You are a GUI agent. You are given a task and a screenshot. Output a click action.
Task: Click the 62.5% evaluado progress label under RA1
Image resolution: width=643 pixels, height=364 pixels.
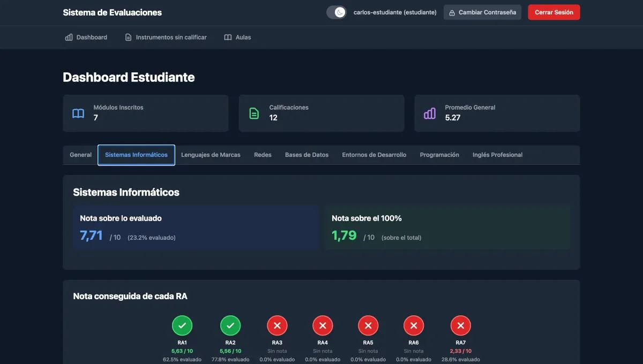(182, 359)
